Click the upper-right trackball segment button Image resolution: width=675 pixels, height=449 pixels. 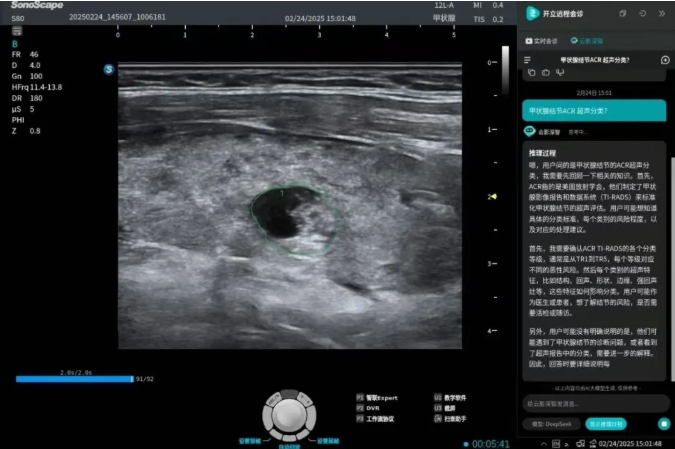click(304, 399)
